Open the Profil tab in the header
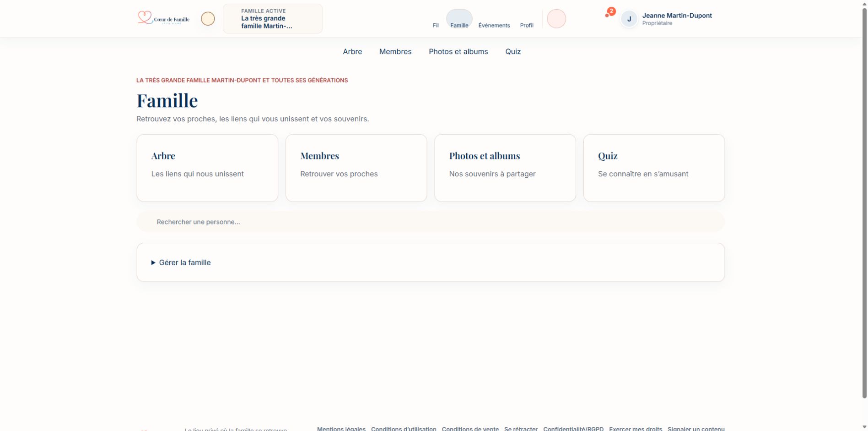Viewport: 868px width, 431px height. [x=527, y=25]
